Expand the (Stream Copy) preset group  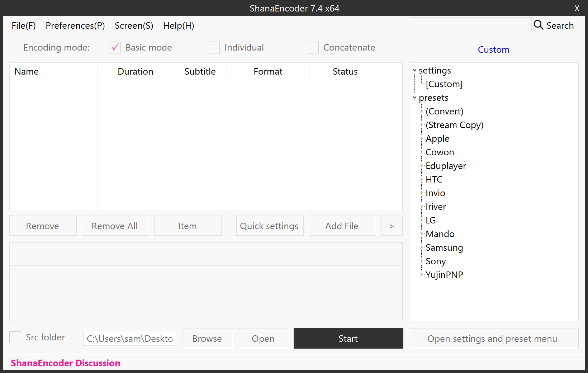pyautogui.click(x=422, y=125)
